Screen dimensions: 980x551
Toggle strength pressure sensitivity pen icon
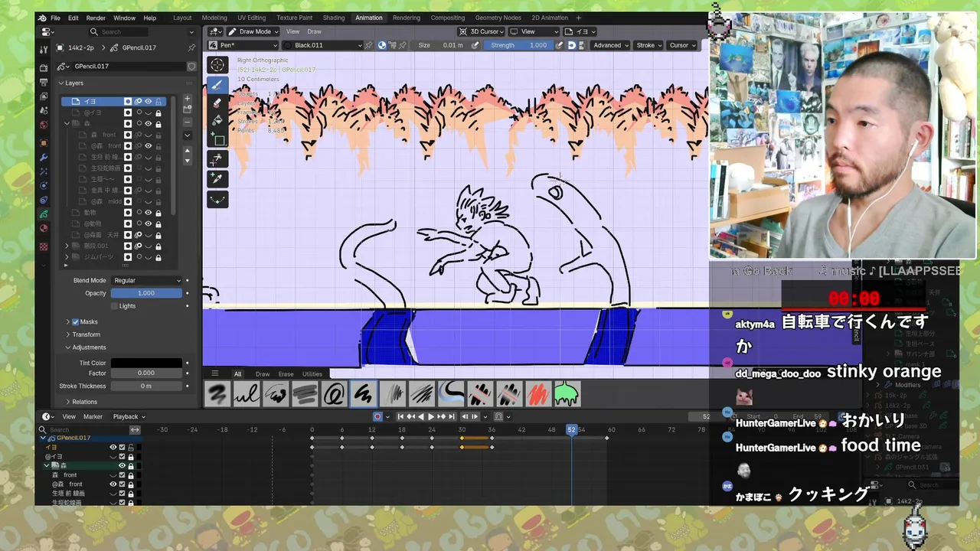(x=560, y=45)
